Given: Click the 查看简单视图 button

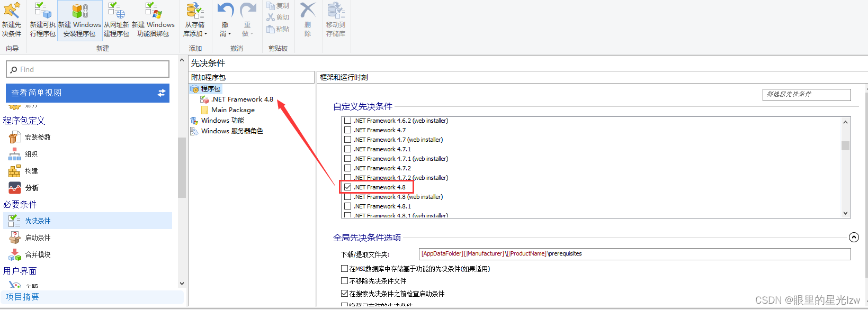Looking at the screenshot, I should tap(88, 93).
